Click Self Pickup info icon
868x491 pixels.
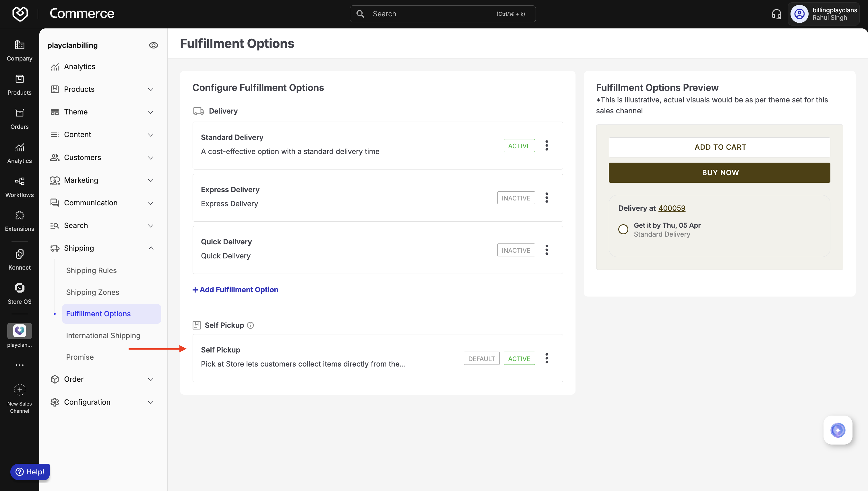pos(250,325)
